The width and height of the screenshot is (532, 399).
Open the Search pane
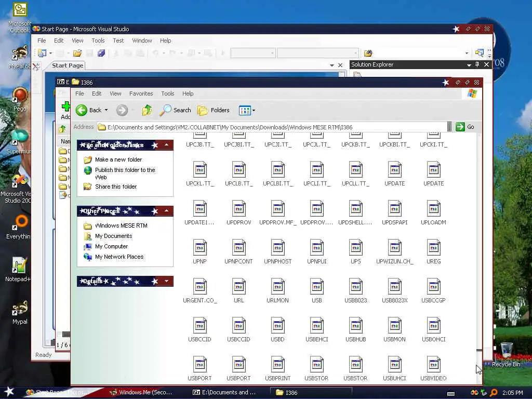176,110
